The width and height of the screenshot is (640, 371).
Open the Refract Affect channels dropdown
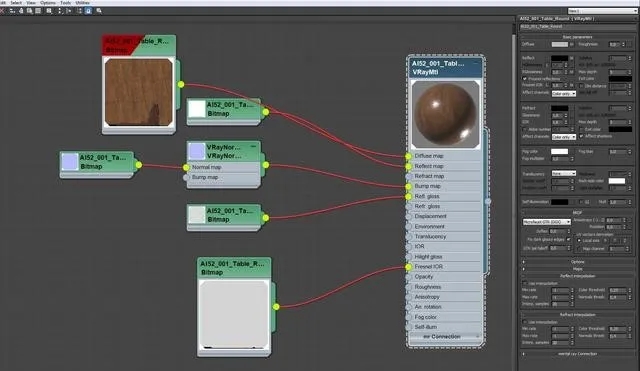tap(564, 137)
